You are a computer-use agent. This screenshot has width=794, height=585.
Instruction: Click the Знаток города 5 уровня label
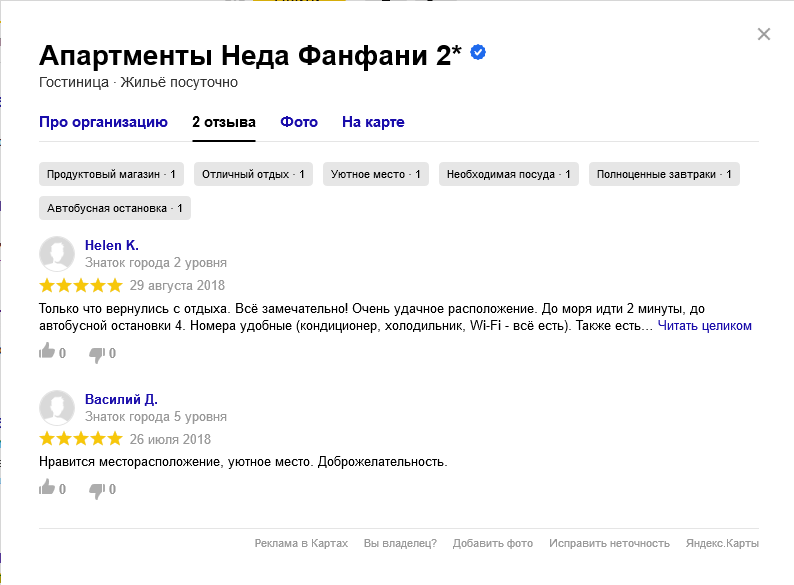tap(156, 416)
